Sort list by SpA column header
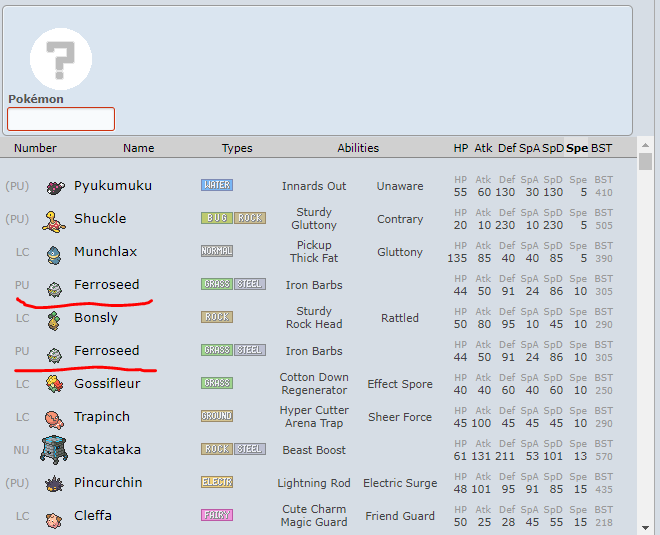 529,148
